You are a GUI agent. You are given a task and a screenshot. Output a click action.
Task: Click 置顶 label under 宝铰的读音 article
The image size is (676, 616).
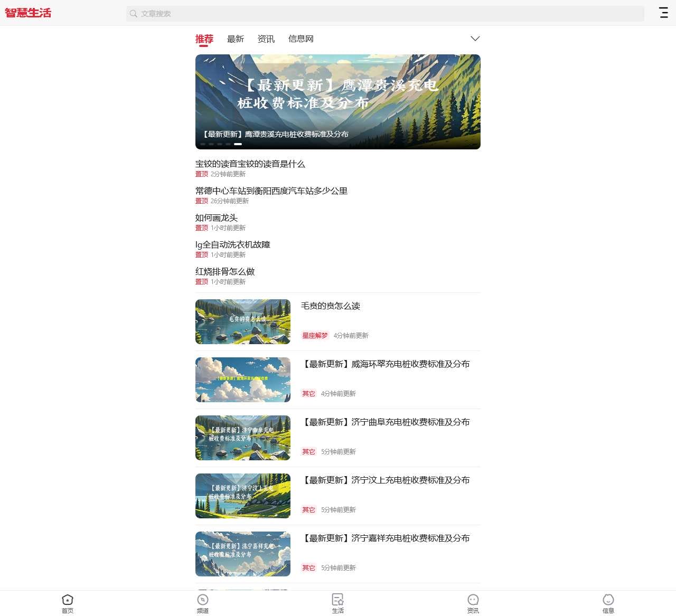coord(202,174)
